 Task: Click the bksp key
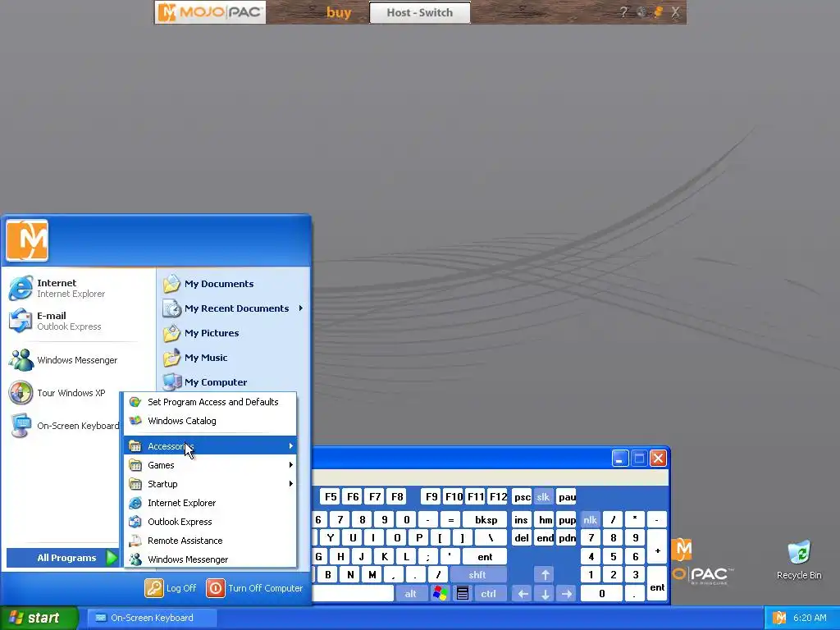pos(486,519)
